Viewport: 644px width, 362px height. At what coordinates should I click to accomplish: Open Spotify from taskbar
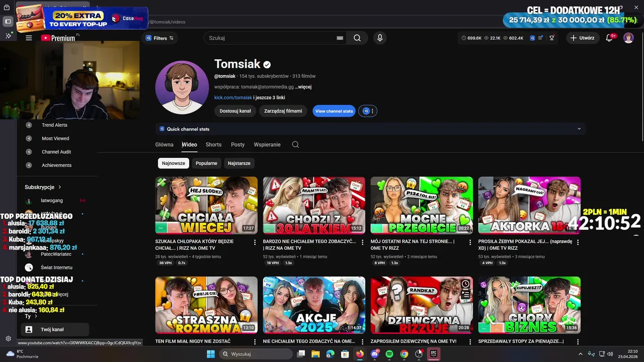[389, 354]
